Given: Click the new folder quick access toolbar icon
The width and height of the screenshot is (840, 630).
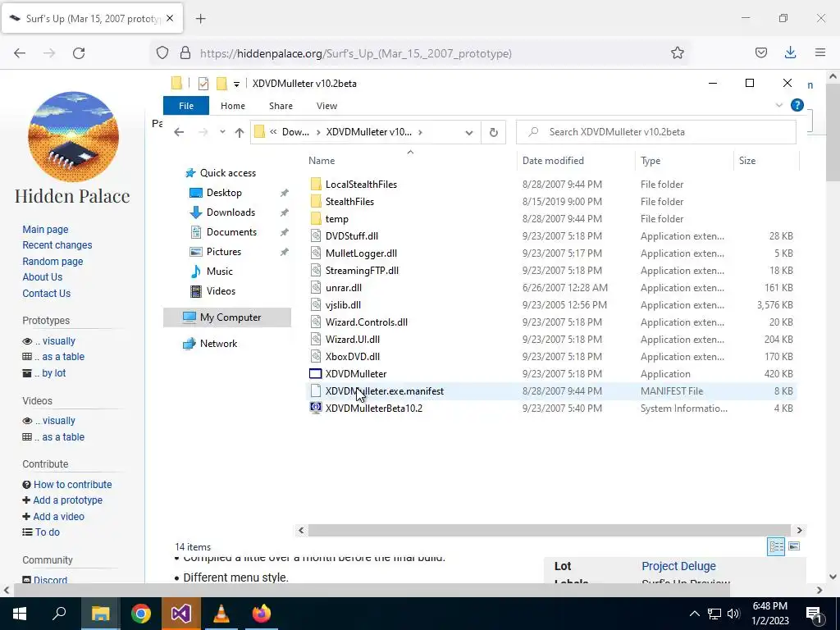Looking at the screenshot, I should coord(221,84).
